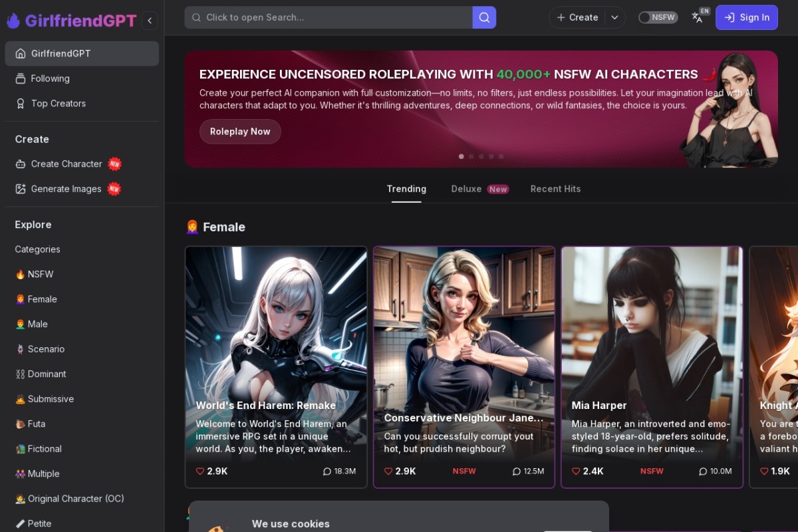
Task: Expand the Create dropdown arrow
Action: (614, 17)
